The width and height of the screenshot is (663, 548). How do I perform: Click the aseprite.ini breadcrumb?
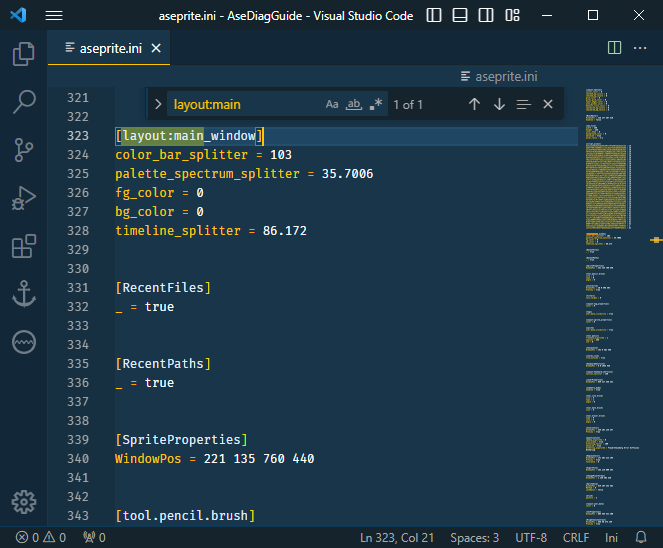tap(499, 77)
